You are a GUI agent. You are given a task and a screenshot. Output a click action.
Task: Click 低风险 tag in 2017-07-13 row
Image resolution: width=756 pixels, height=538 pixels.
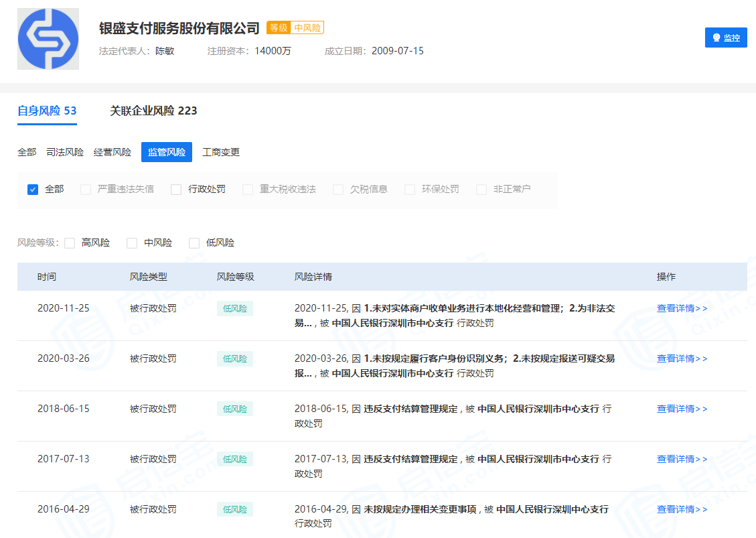click(x=235, y=460)
